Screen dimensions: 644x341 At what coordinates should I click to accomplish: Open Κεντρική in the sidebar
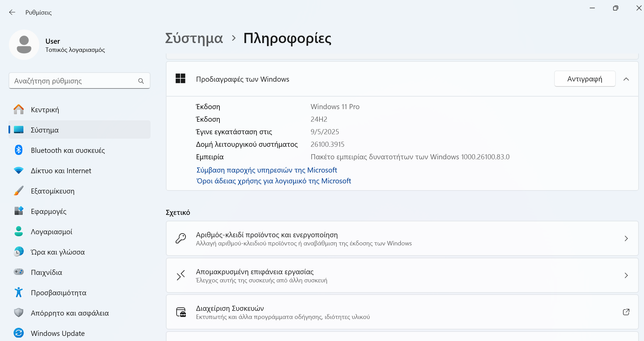79,109
